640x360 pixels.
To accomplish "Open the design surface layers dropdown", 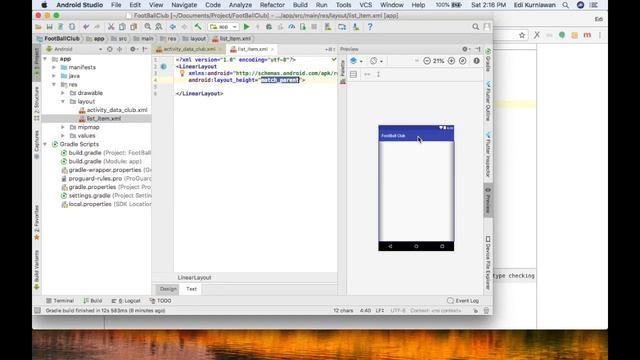I will [x=356, y=61].
